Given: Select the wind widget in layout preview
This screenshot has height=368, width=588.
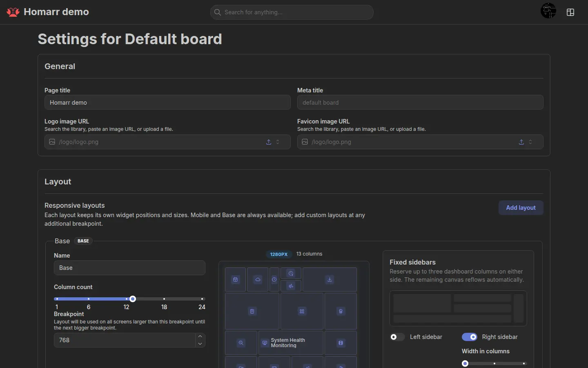Looking at the screenshot, I should [x=291, y=286].
